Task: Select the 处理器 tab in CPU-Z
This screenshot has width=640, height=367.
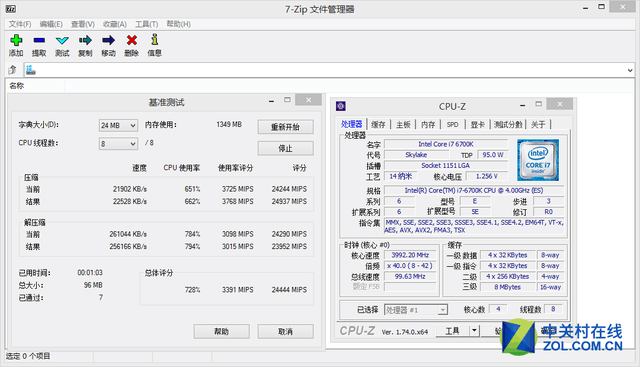Action: 352,124
